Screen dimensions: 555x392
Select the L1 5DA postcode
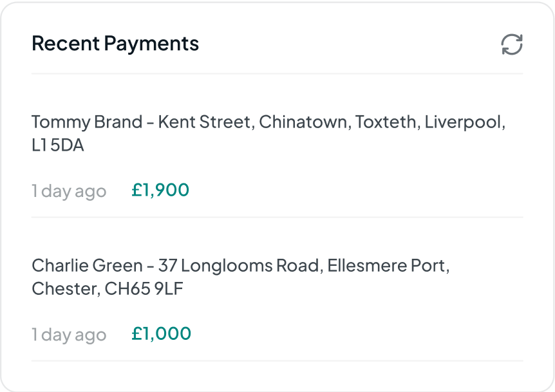58,145
